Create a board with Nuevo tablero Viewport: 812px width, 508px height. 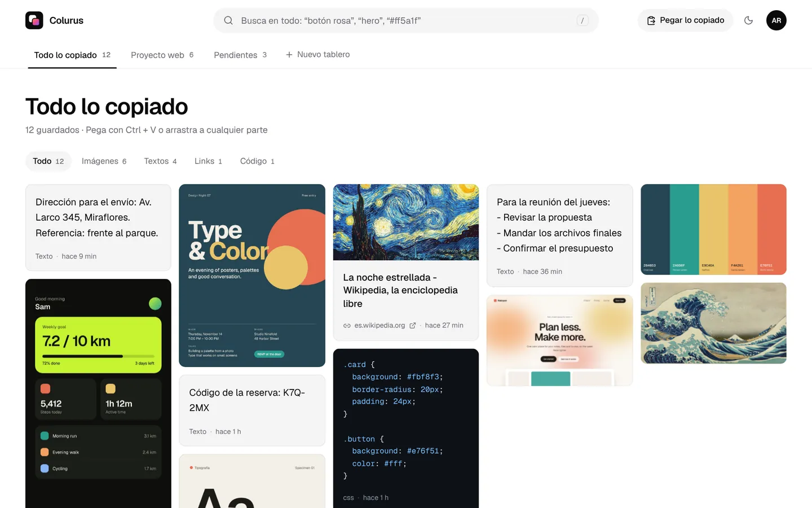317,55
